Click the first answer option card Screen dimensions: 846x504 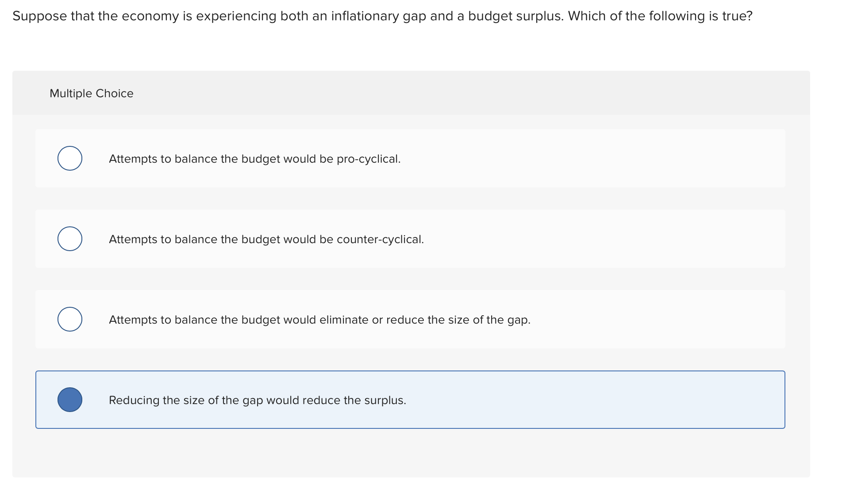pos(410,158)
